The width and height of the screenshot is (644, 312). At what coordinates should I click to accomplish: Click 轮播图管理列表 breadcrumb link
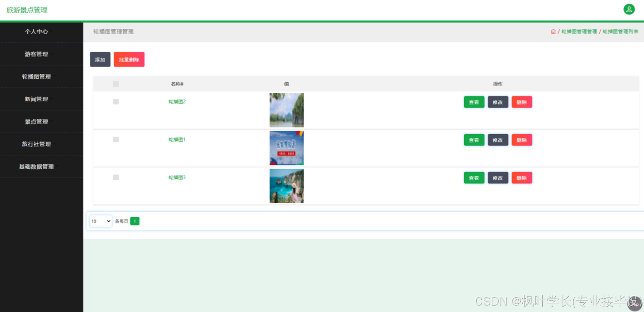coord(621,32)
